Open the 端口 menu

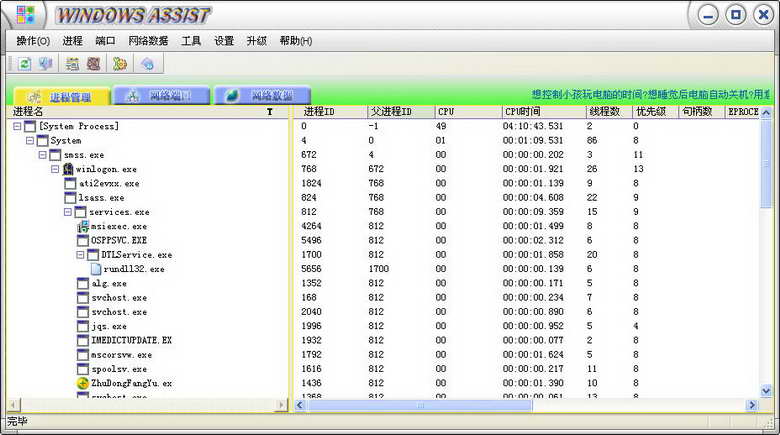click(x=105, y=41)
